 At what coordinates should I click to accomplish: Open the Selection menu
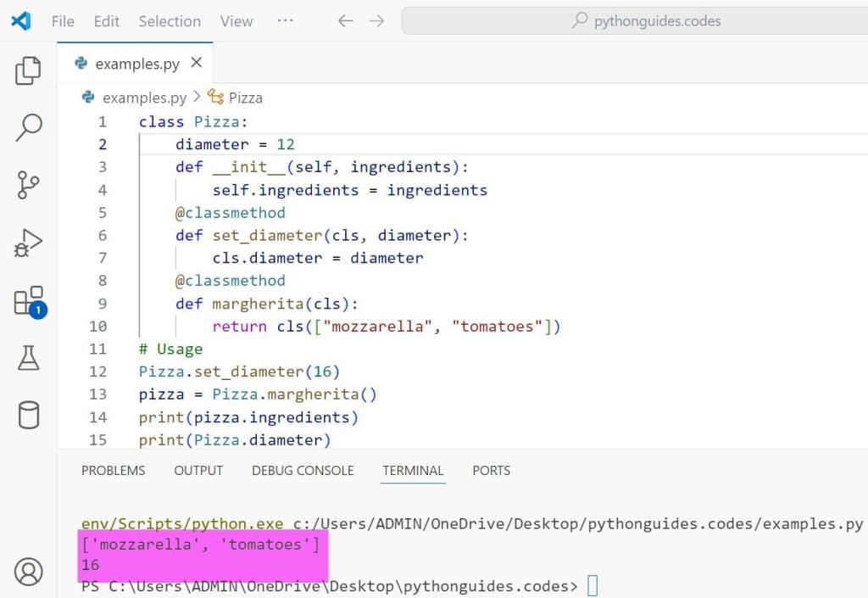pyautogui.click(x=170, y=21)
